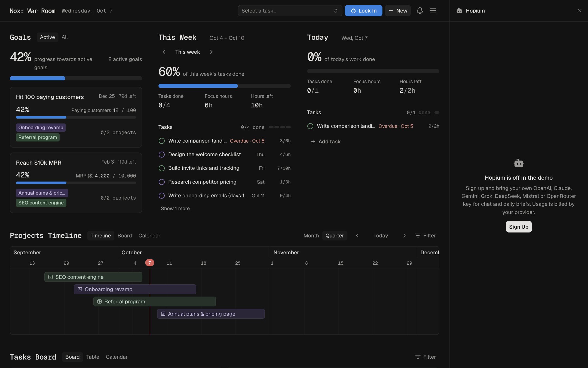This screenshot has width=588, height=368.
Task: Click Add task under Today
Action: point(326,141)
